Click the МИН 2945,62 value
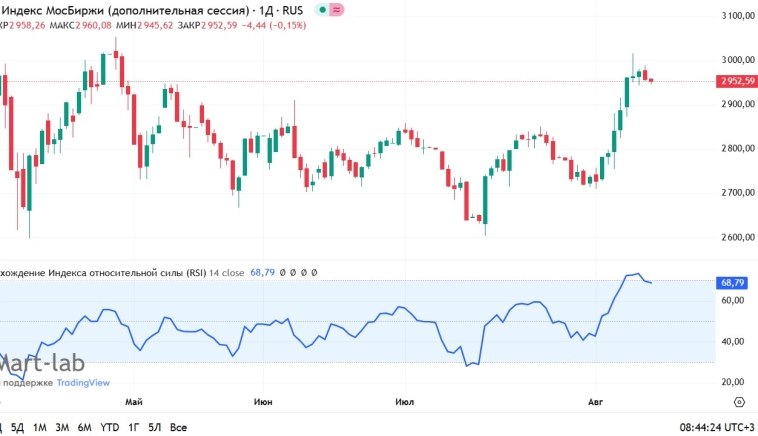 tap(144, 25)
